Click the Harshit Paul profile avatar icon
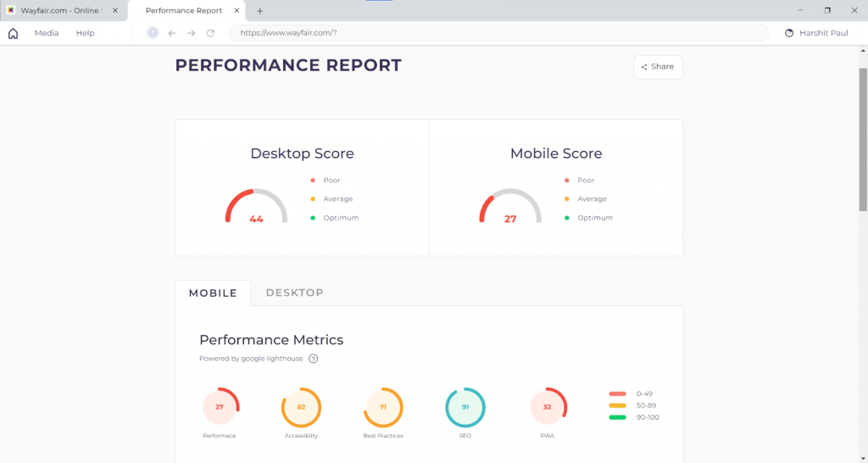The width and height of the screenshot is (868, 463). click(x=789, y=33)
